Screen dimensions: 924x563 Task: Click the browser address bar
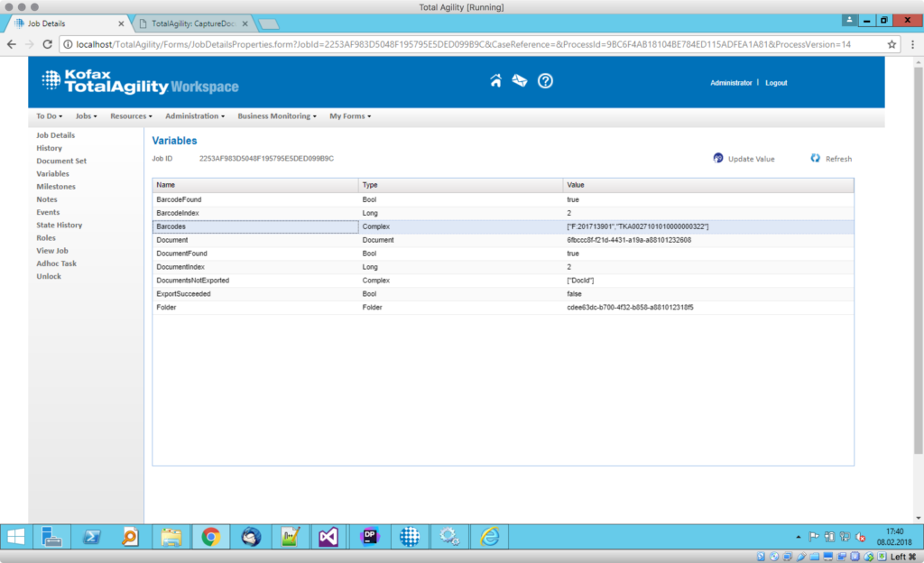469,44
